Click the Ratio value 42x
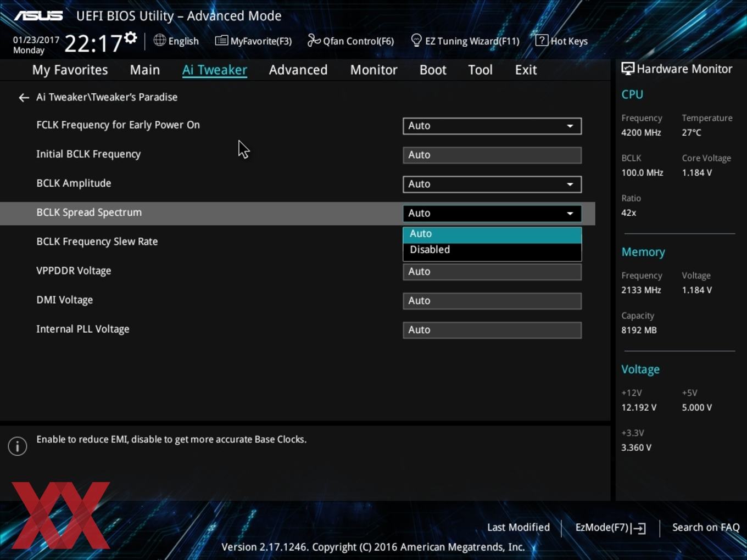The image size is (747, 560). (x=629, y=212)
